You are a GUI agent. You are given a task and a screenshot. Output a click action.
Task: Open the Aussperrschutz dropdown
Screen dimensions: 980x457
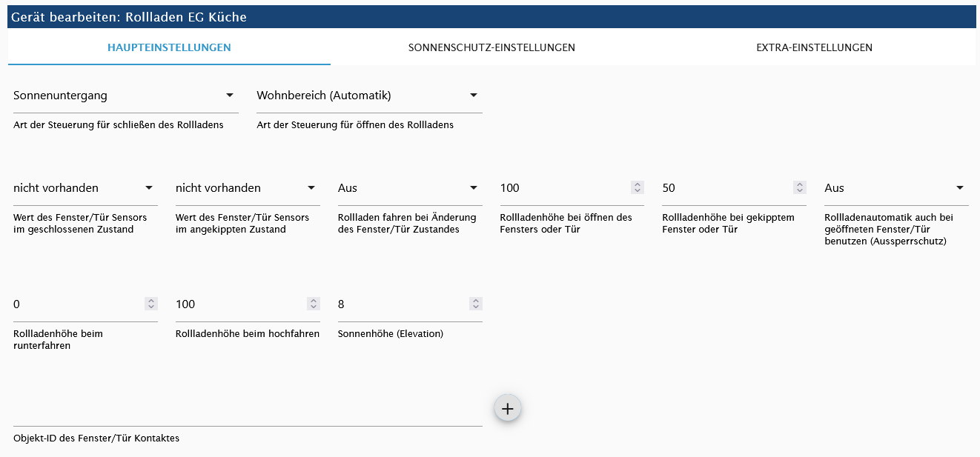(895, 188)
